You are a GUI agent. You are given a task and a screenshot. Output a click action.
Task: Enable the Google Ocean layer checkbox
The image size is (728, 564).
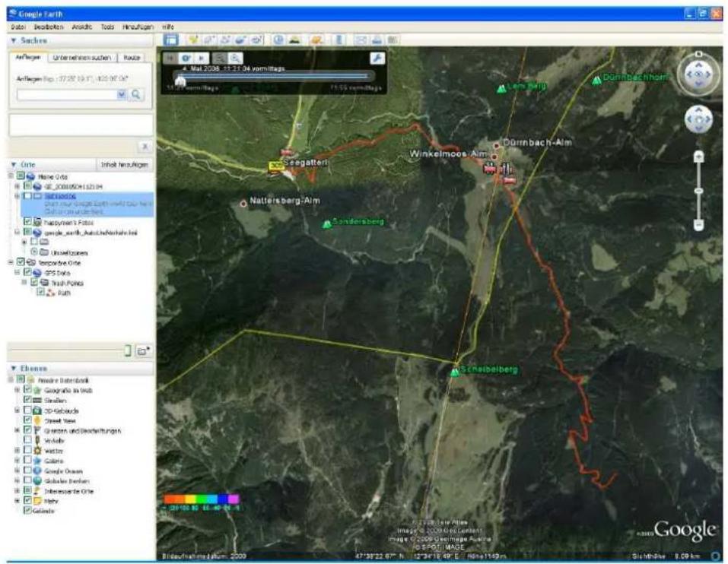coord(27,471)
